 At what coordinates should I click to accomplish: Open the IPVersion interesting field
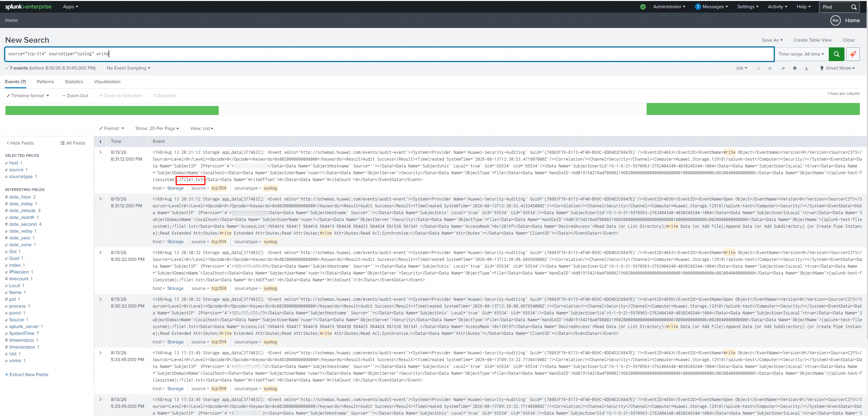[19, 272]
